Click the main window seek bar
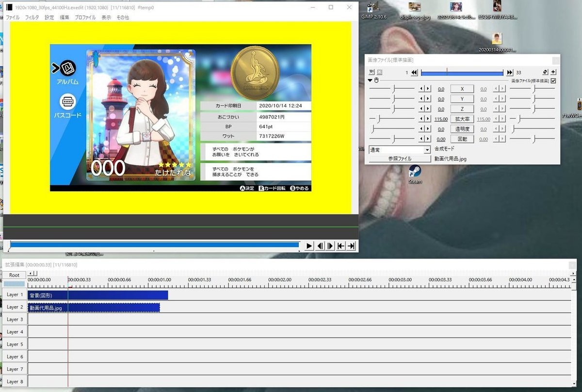 click(154, 245)
